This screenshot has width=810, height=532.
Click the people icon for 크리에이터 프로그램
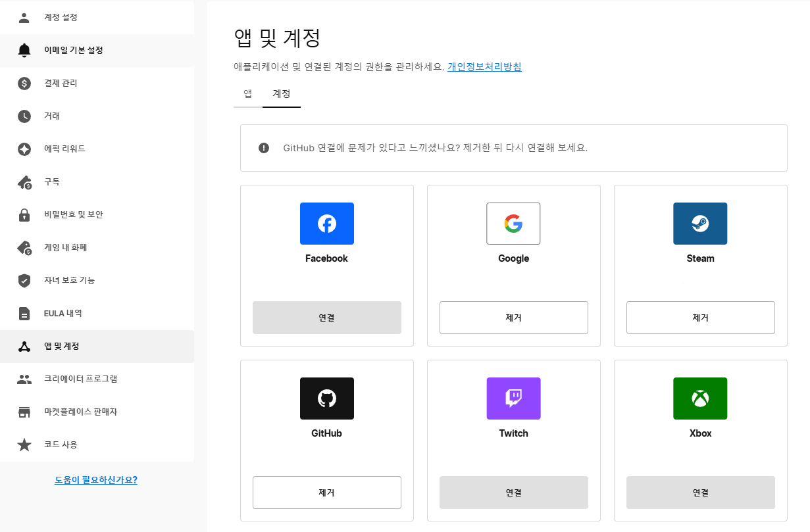click(x=24, y=379)
